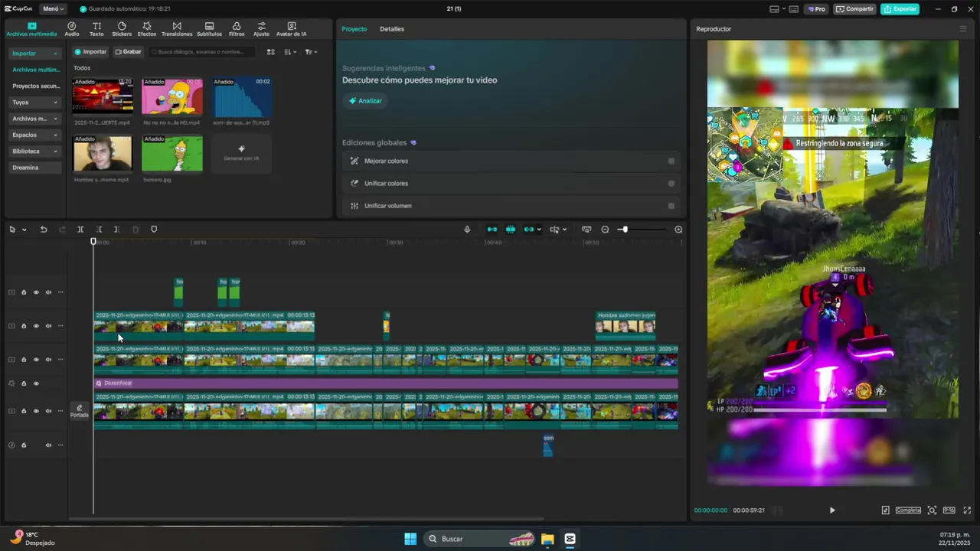Toggle main track magnet button
Screen dimensions: 980x551
(492, 230)
